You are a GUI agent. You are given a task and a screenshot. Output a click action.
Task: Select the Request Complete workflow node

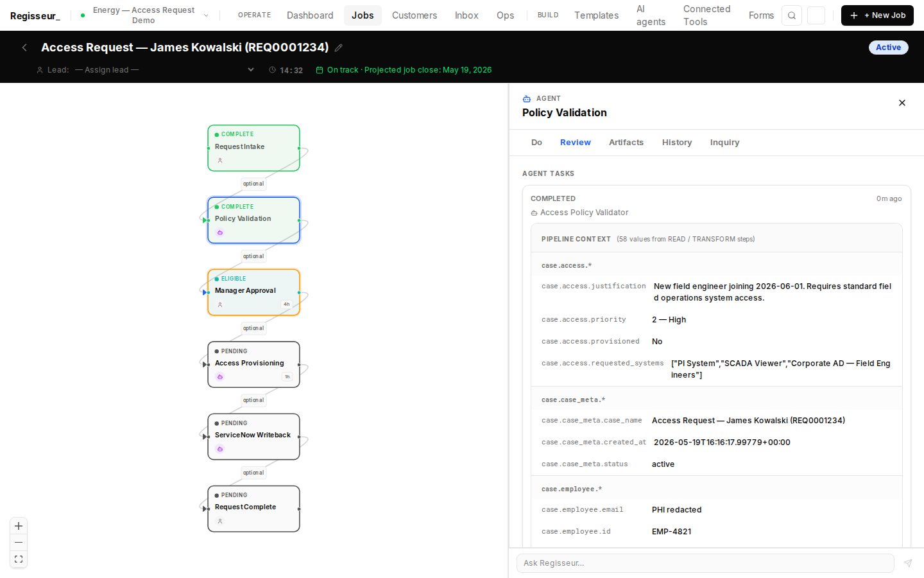pyautogui.click(x=253, y=509)
